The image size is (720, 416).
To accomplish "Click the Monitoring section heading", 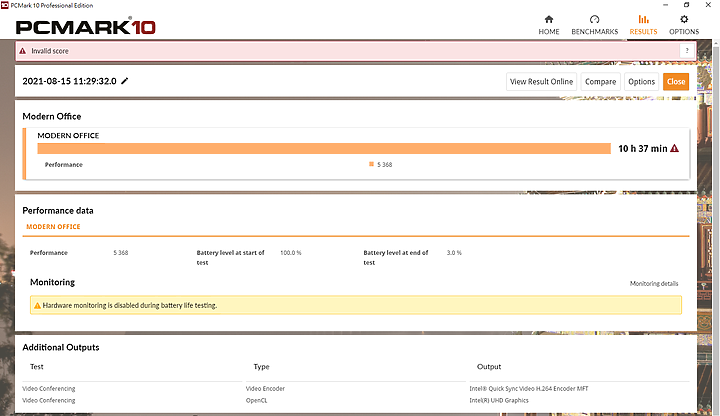I will click(52, 282).
